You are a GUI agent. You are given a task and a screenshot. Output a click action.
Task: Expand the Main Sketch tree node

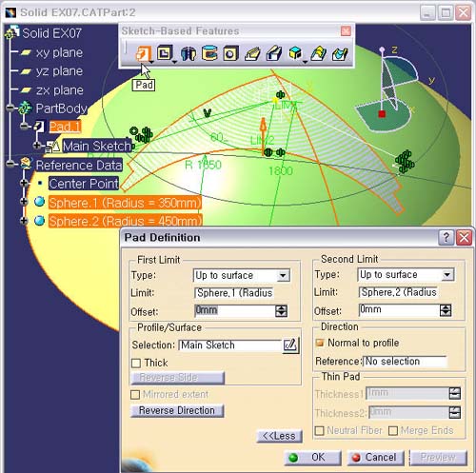click(37, 146)
